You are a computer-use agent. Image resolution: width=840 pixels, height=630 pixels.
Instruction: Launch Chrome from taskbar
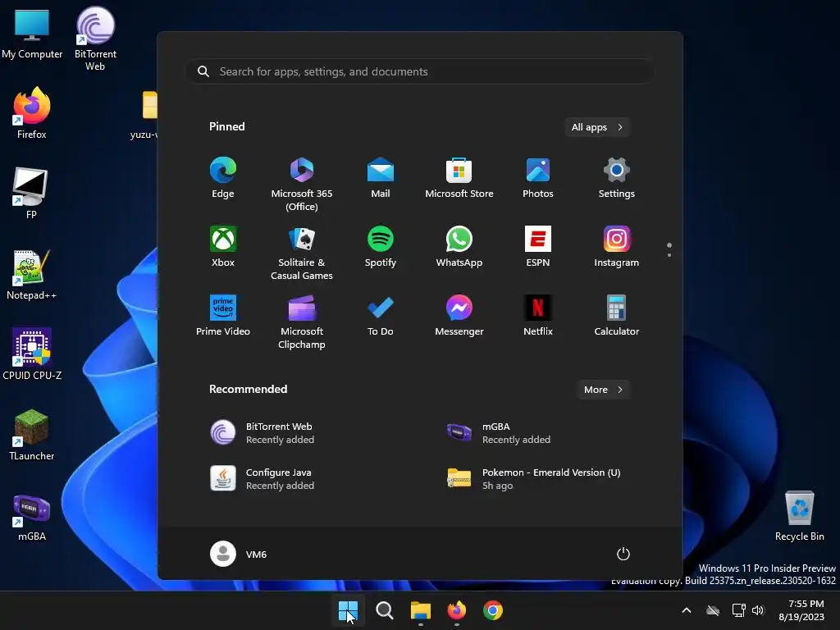point(493,610)
